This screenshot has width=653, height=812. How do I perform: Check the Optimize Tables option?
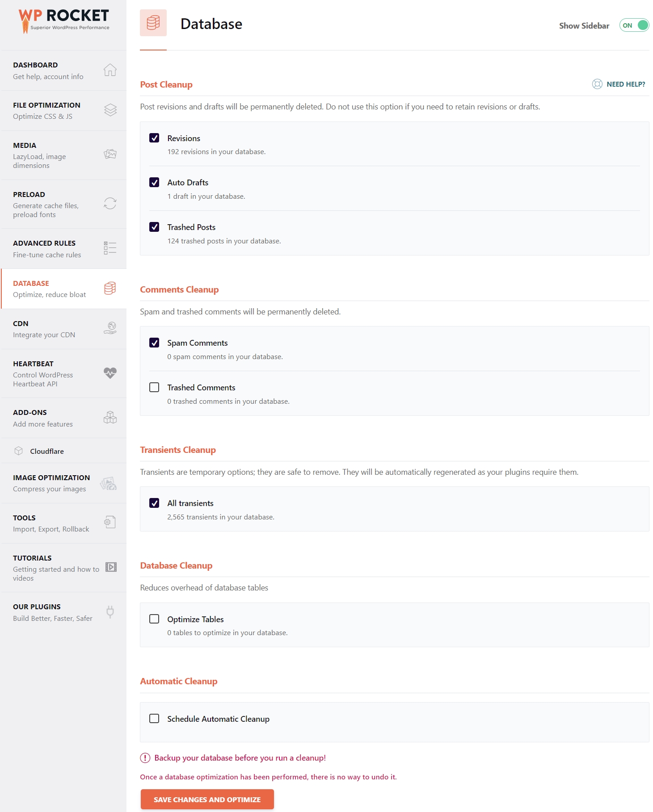coord(154,619)
